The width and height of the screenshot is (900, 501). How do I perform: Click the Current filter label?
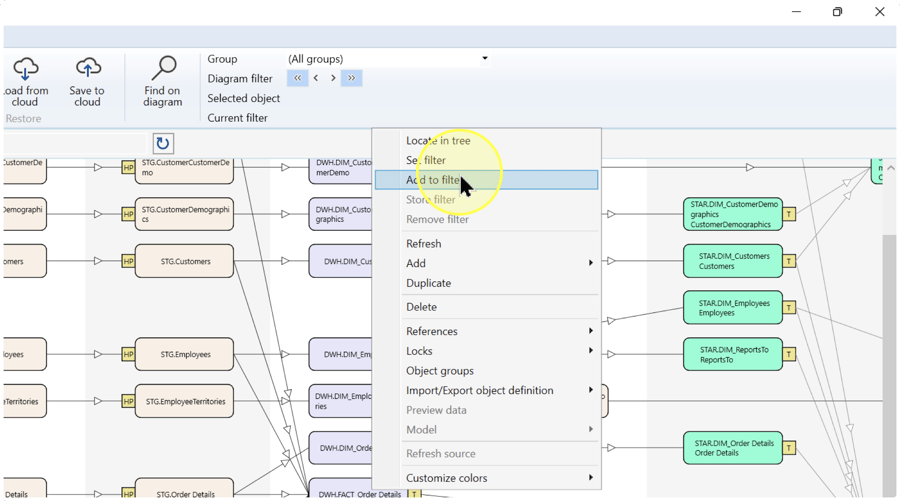pos(237,118)
